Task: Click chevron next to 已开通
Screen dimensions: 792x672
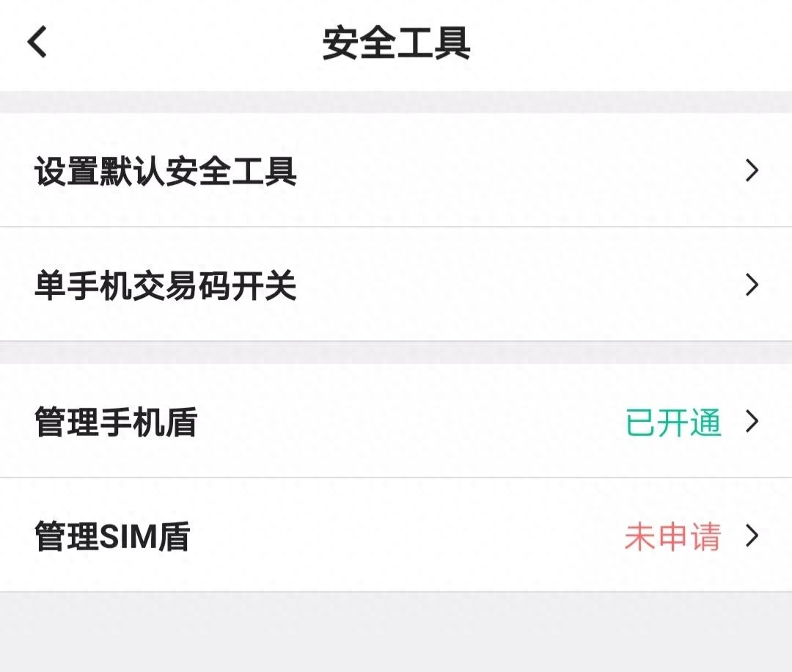Action: 752,421
